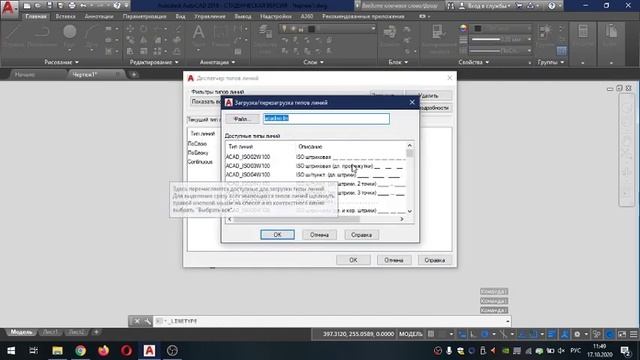Open Windows Start menu
The image size is (640, 360).
[11, 351]
